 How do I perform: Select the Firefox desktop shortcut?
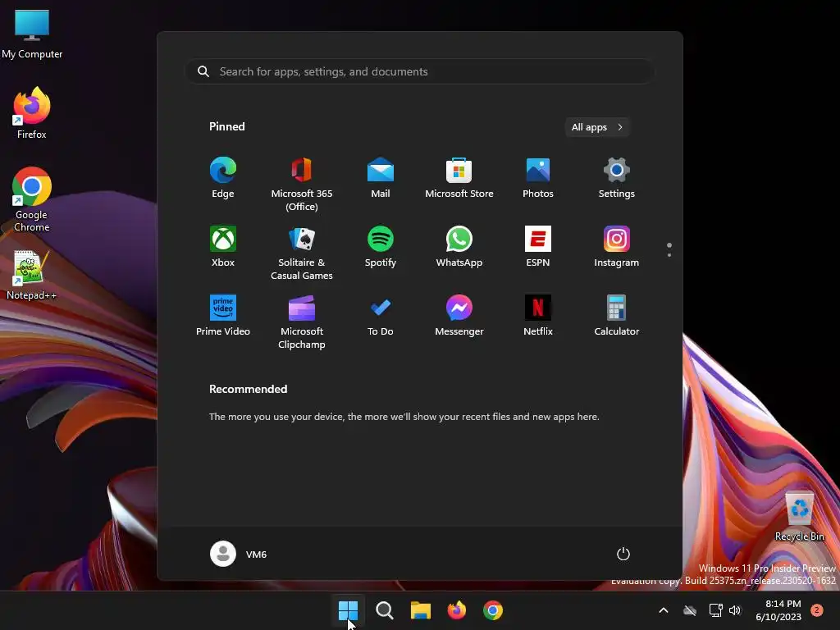pyautogui.click(x=32, y=113)
